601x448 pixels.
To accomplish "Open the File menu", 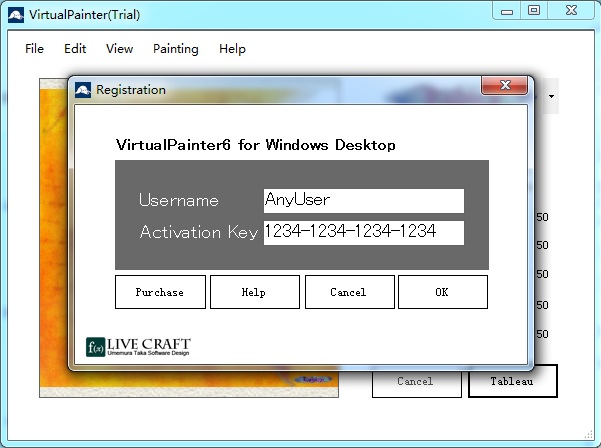I will click(34, 49).
